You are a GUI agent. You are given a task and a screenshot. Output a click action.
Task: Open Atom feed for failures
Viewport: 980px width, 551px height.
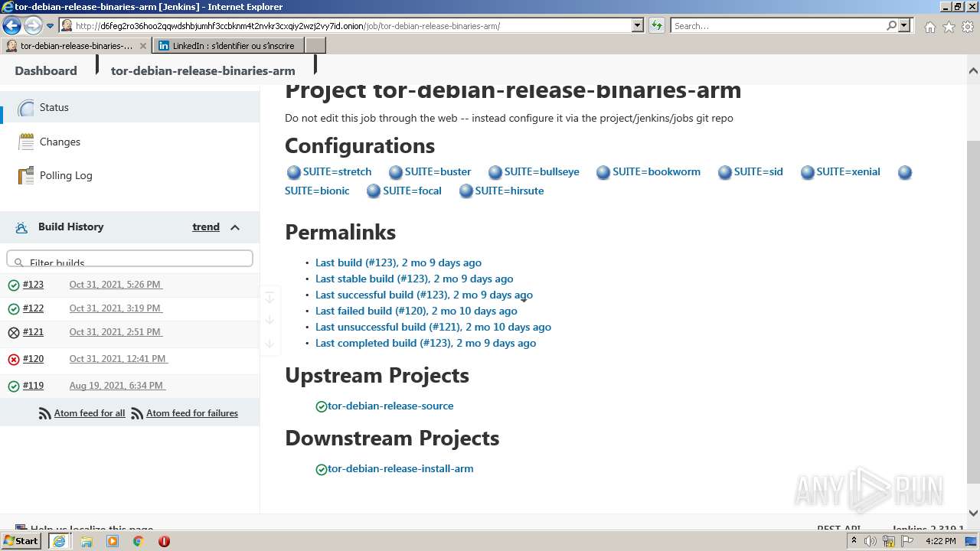pos(192,413)
